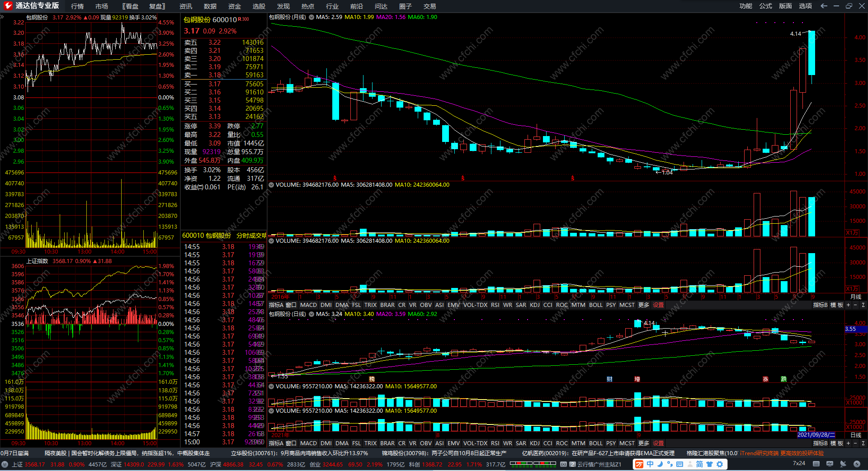Click the back arrow in the title bar
This screenshot has width=868, height=471.
pyautogui.click(x=824, y=6)
